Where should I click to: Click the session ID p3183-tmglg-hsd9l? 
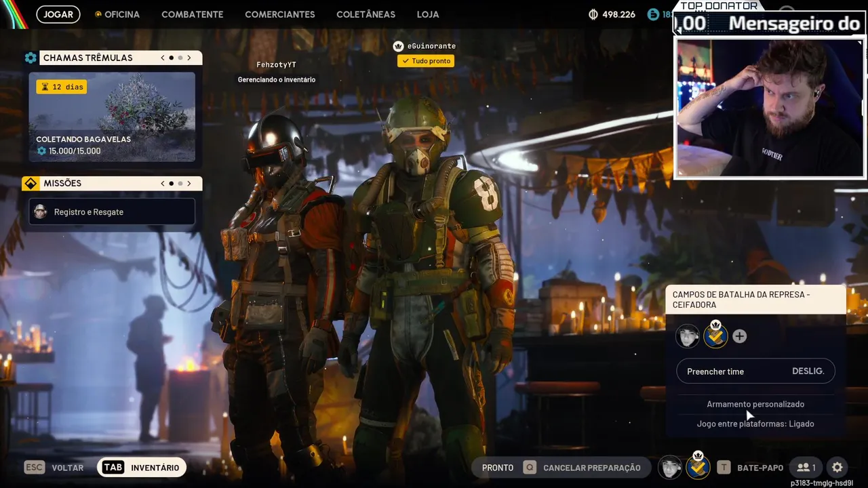tap(822, 483)
